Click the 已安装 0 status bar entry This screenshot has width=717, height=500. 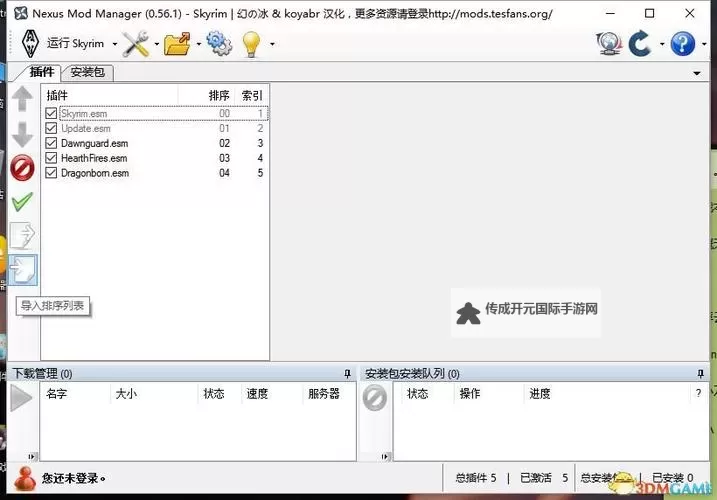coord(673,478)
